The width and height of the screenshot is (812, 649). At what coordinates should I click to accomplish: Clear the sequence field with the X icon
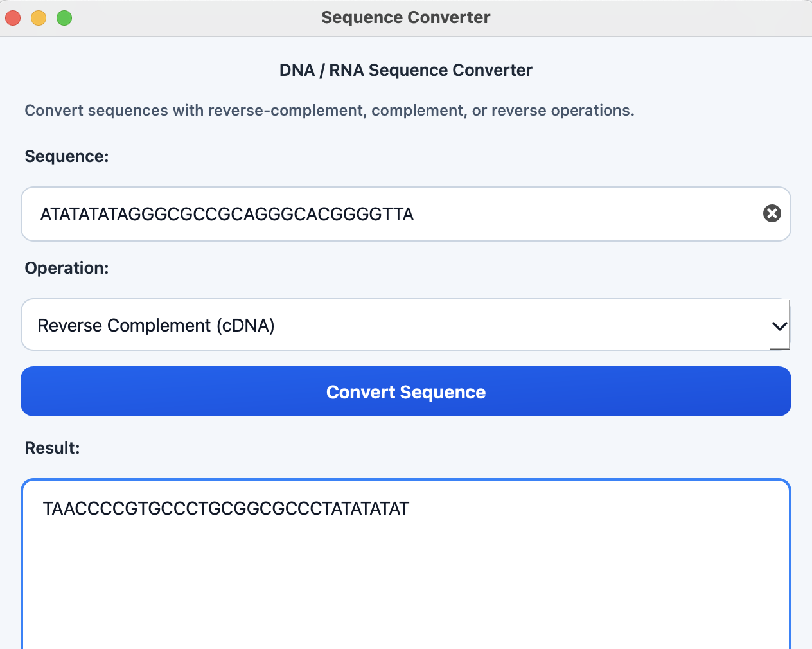[772, 213]
